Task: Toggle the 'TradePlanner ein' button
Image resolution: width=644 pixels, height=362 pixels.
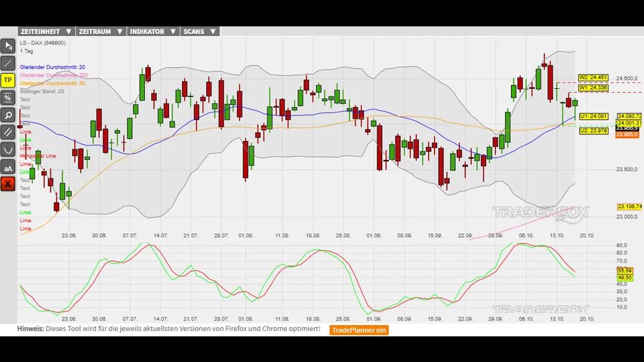Action: pyautogui.click(x=359, y=330)
